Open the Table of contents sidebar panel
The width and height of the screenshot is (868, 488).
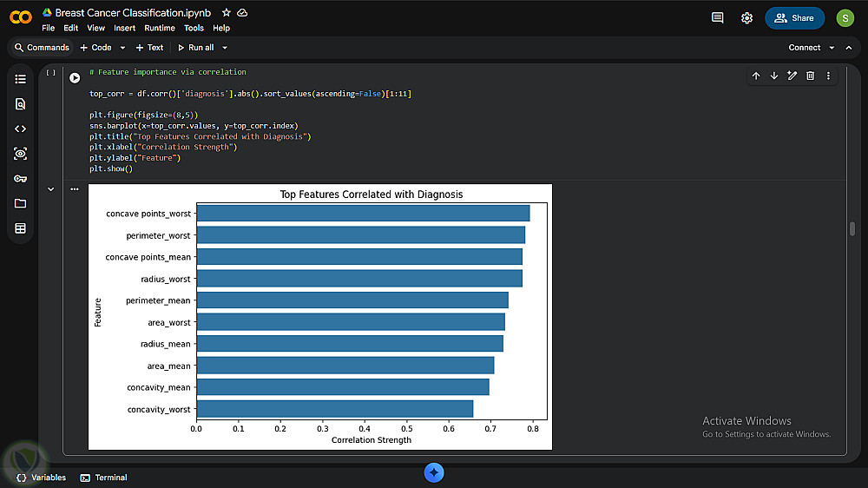coord(21,79)
